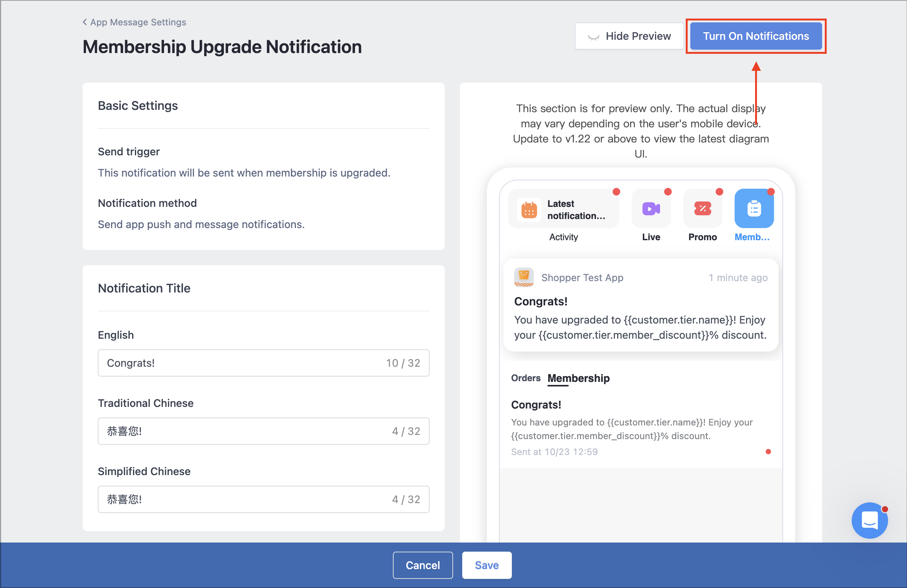Select the Live video icon in preview
The height and width of the screenshot is (588, 907).
pos(651,208)
